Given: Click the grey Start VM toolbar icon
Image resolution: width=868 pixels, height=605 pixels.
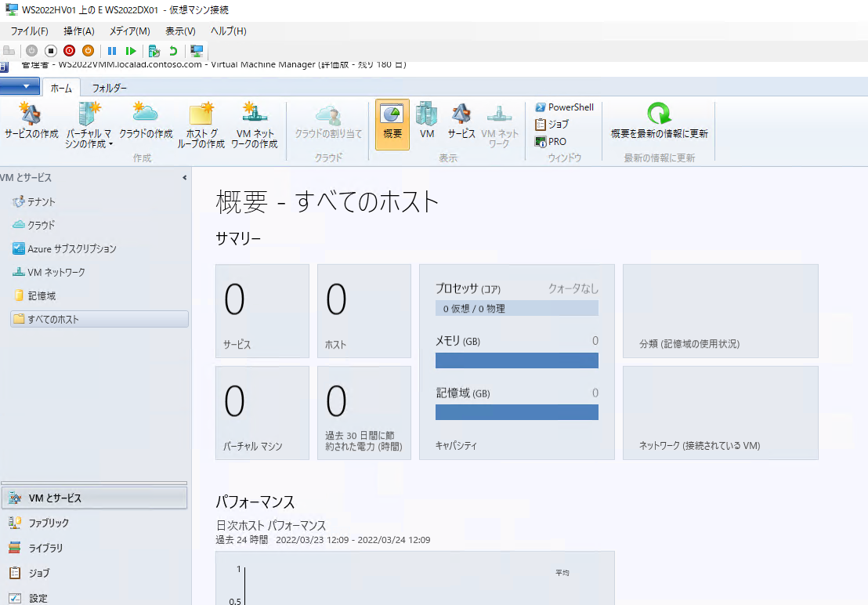Looking at the screenshot, I should (31, 51).
